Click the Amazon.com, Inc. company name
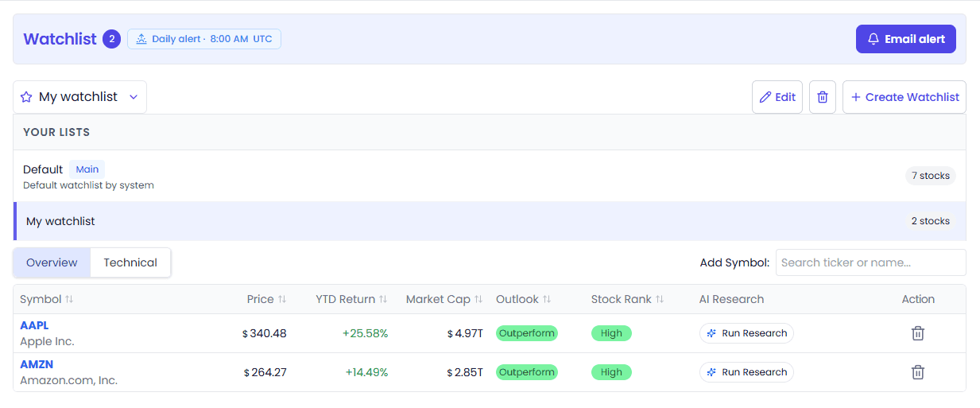 tap(68, 380)
